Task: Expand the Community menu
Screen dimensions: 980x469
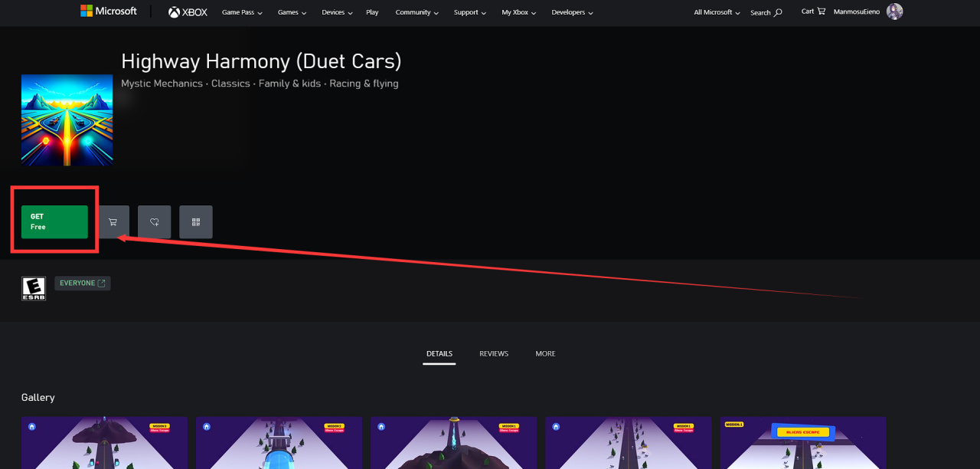Action: [417, 12]
